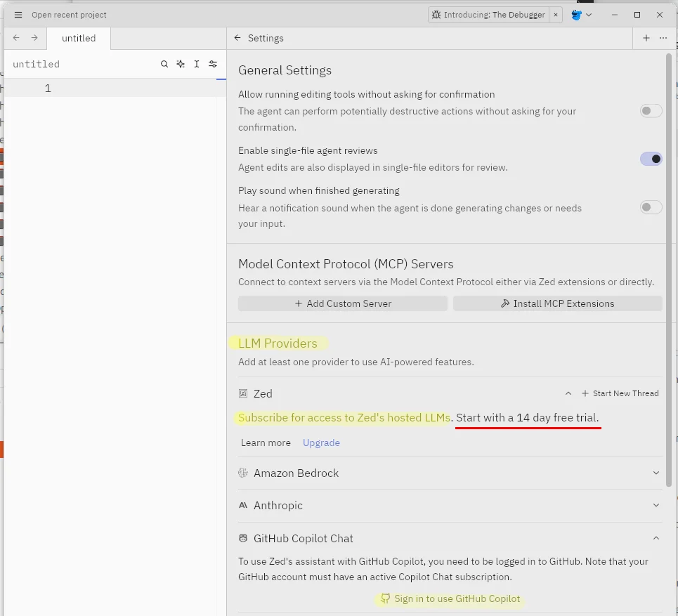This screenshot has width=678, height=616.
Task: Select the untitled tab
Action: coord(79,38)
